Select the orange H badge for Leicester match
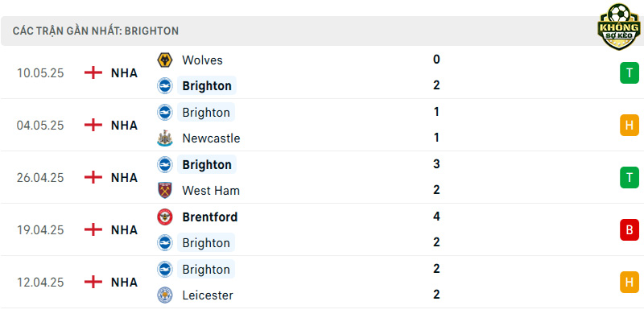The image size is (644, 322). pos(630,283)
